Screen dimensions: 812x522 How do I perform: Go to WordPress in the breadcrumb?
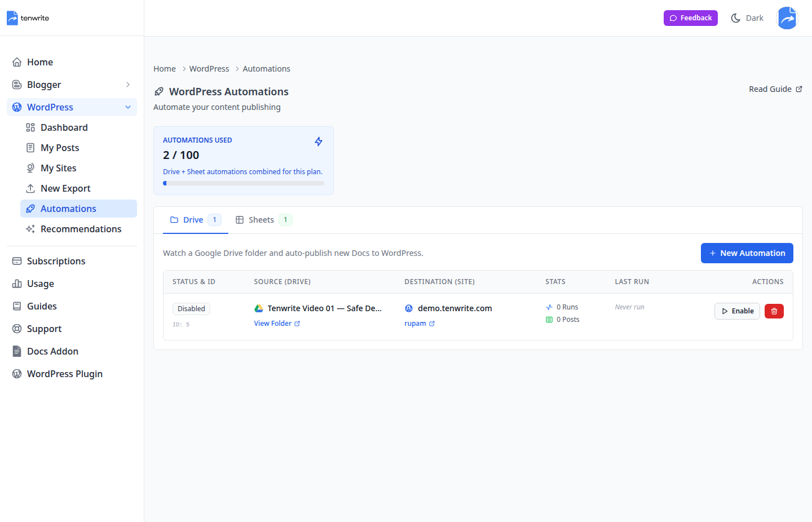click(x=209, y=69)
